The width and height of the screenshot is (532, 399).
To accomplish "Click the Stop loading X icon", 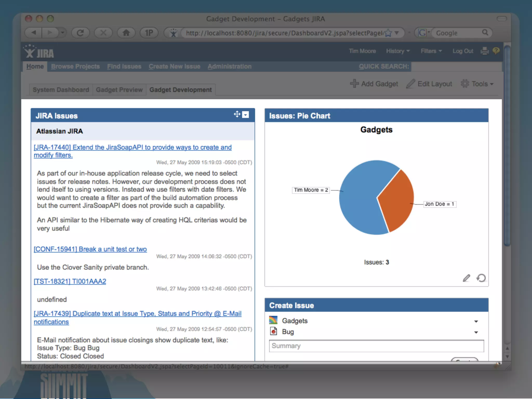I will pos(103,33).
